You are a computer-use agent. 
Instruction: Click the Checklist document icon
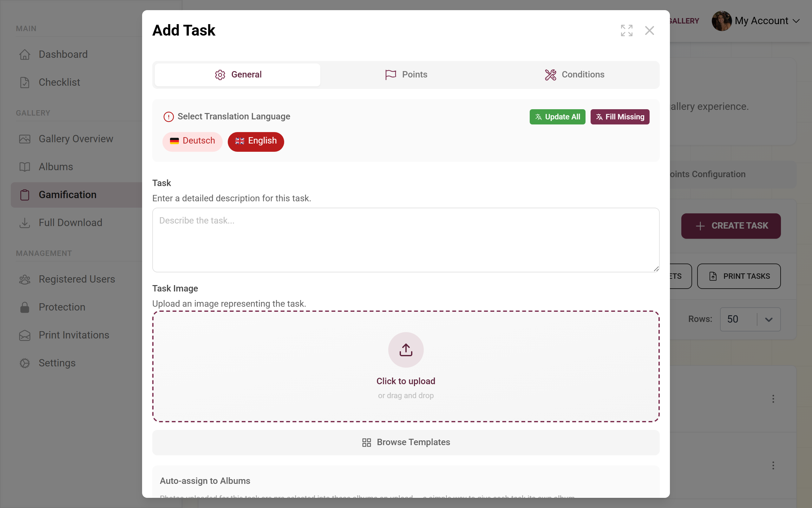(24, 82)
